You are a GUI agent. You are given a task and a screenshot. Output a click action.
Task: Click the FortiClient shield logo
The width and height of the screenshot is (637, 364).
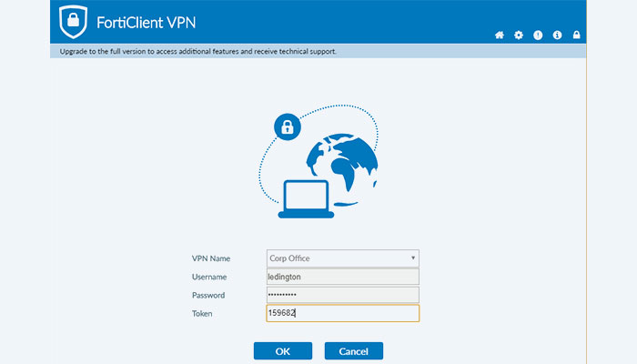72,22
